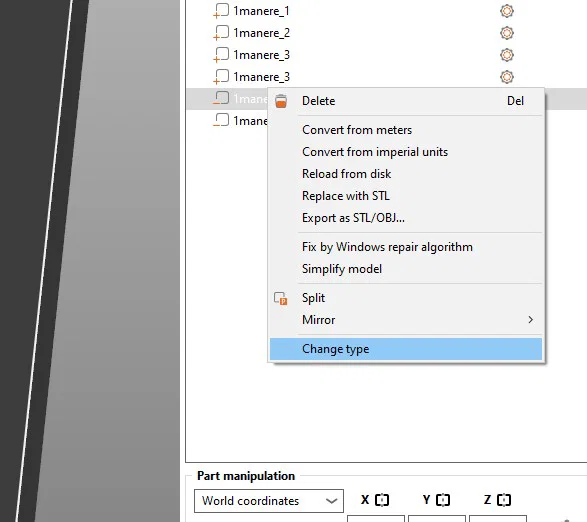587x522 pixels.
Task: Click the Z axis reset icon
Action: coord(504,500)
